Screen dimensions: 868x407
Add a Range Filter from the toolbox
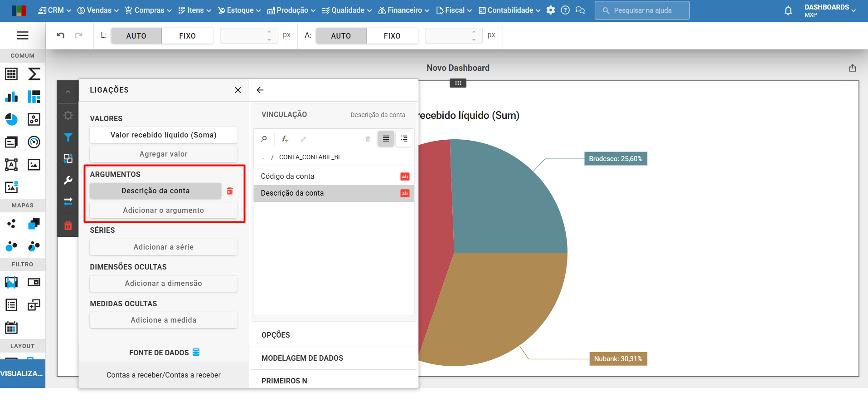(x=11, y=282)
